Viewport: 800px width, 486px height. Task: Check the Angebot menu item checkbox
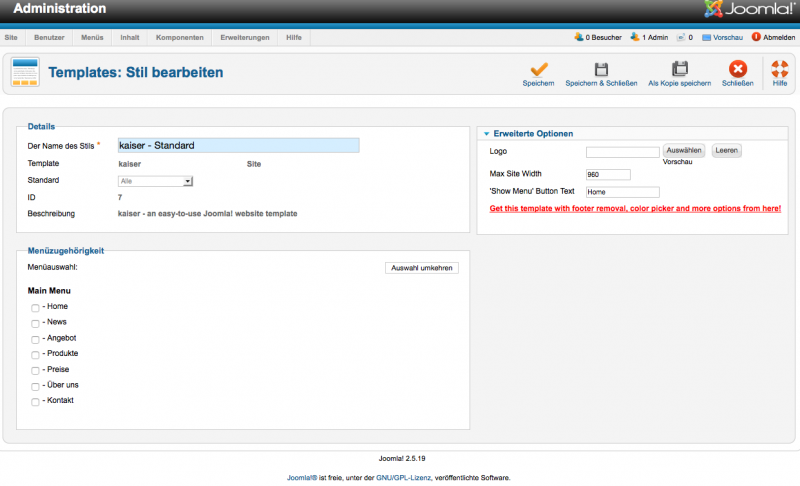[35, 339]
